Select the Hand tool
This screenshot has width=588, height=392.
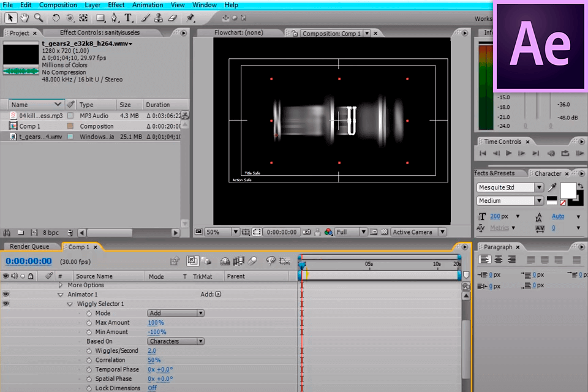pos(24,18)
